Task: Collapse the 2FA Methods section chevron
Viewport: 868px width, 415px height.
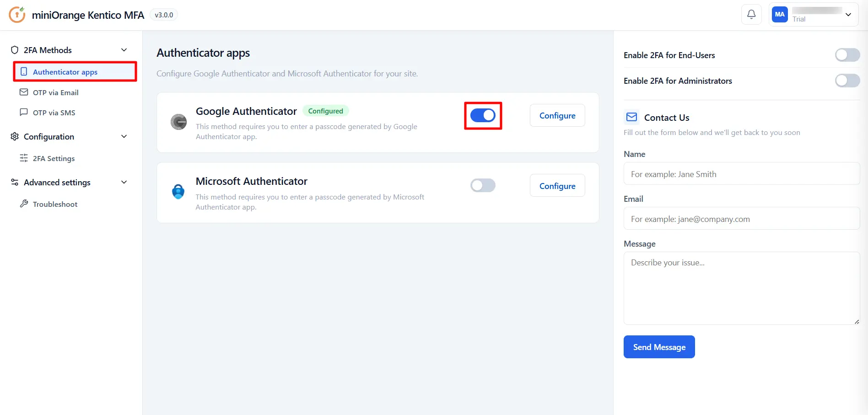Action: click(x=124, y=50)
